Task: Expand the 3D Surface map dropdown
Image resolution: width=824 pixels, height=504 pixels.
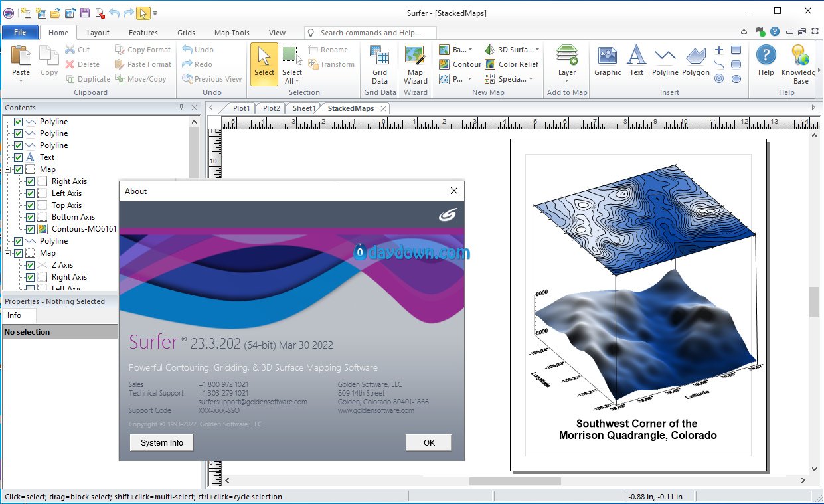Action: click(x=537, y=50)
